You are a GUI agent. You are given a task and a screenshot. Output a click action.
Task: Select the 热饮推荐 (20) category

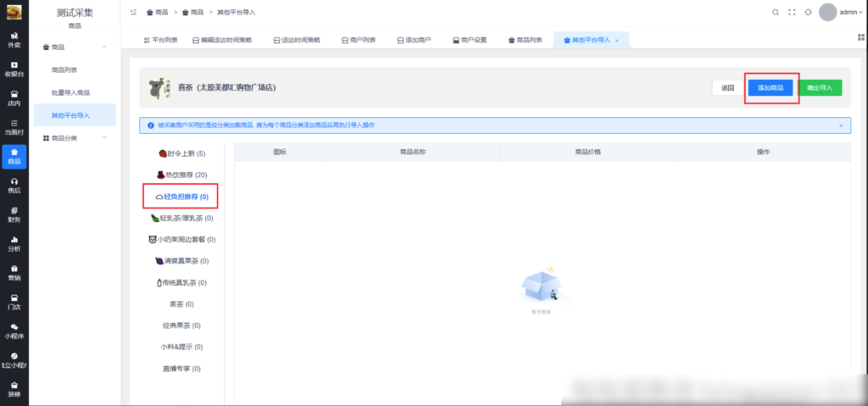pyautogui.click(x=181, y=175)
